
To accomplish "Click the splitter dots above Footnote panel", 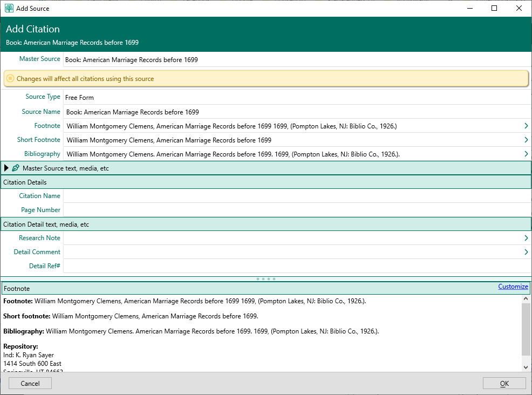I will coord(266,279).
